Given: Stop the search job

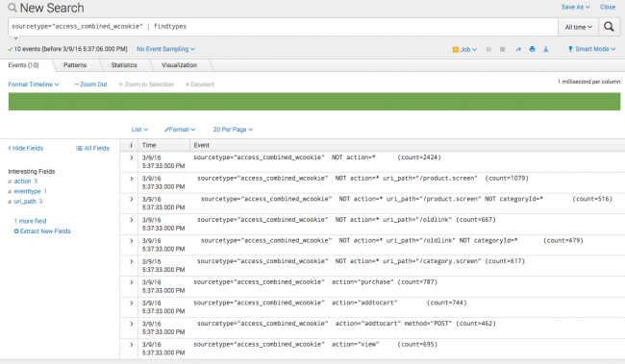Looking at the screenshot, I should 502,49.
